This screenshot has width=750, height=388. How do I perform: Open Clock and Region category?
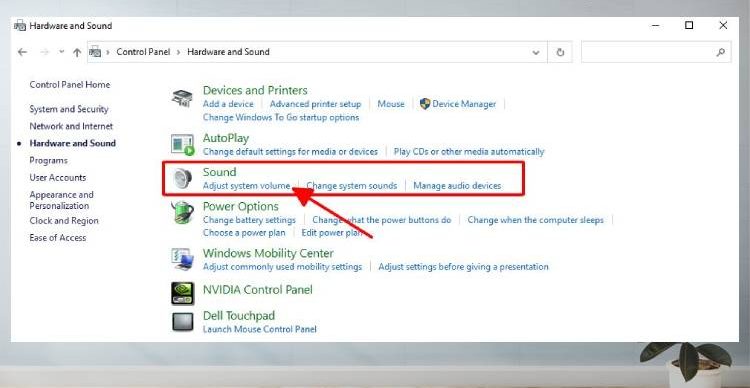[x=64, y=221]
